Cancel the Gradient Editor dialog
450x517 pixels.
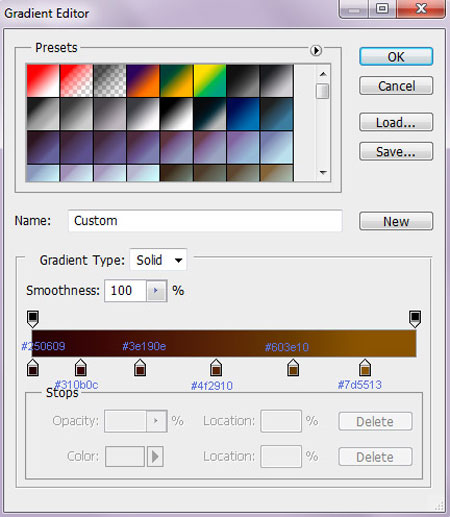pos(396,86)
